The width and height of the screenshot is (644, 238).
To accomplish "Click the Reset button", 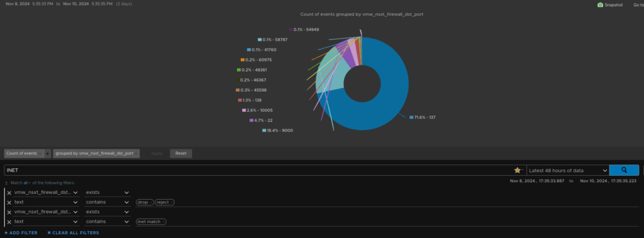I will point(180,153).
